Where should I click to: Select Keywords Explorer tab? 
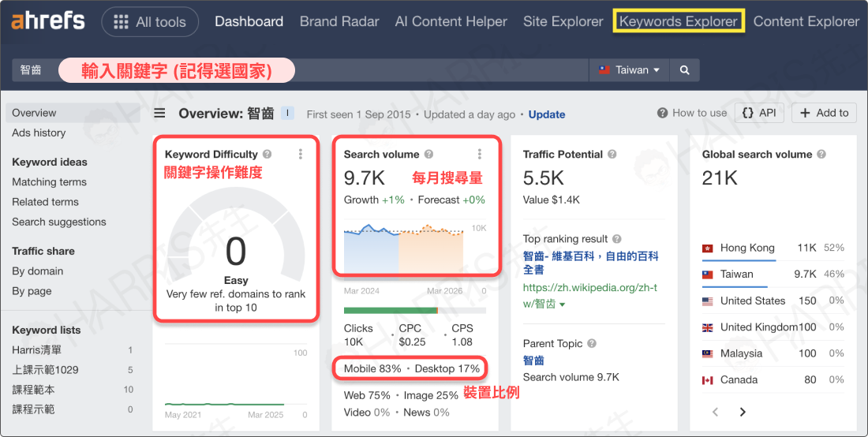coord(678,21)
